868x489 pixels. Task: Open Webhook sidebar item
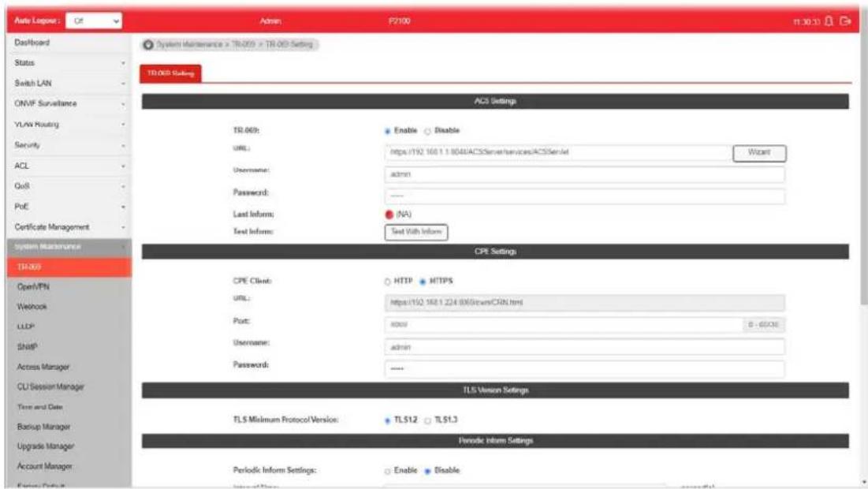(x=69, y=307)
